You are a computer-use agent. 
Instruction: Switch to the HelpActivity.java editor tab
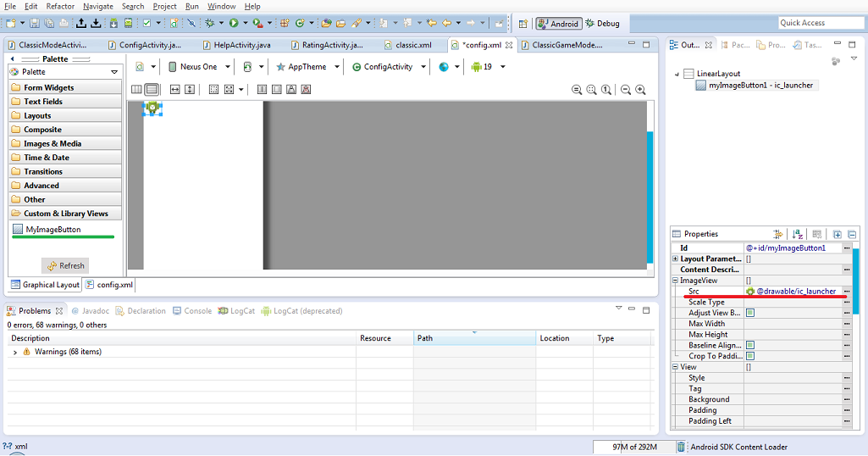(236, 45)
